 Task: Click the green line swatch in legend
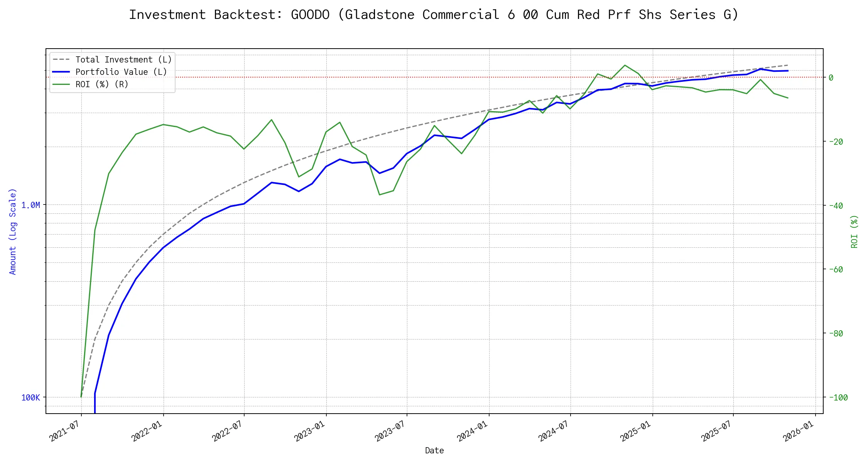(x=61, y=84)
